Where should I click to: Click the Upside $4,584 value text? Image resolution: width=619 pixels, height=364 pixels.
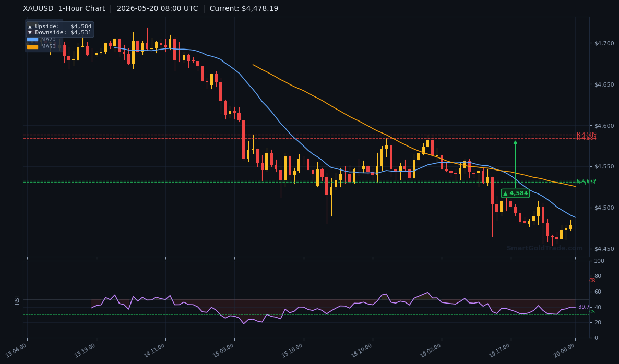(81, 27)
